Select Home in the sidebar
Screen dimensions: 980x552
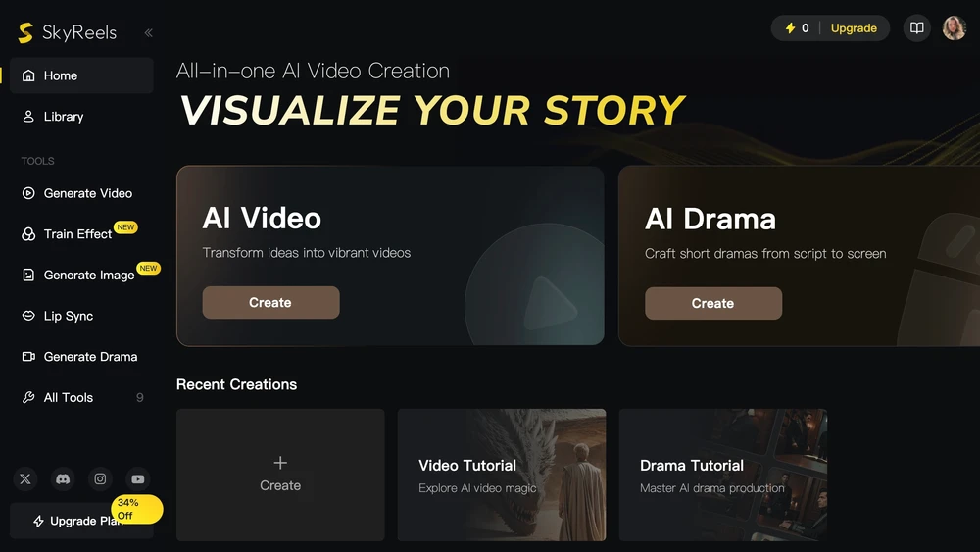tap(81, 75)
